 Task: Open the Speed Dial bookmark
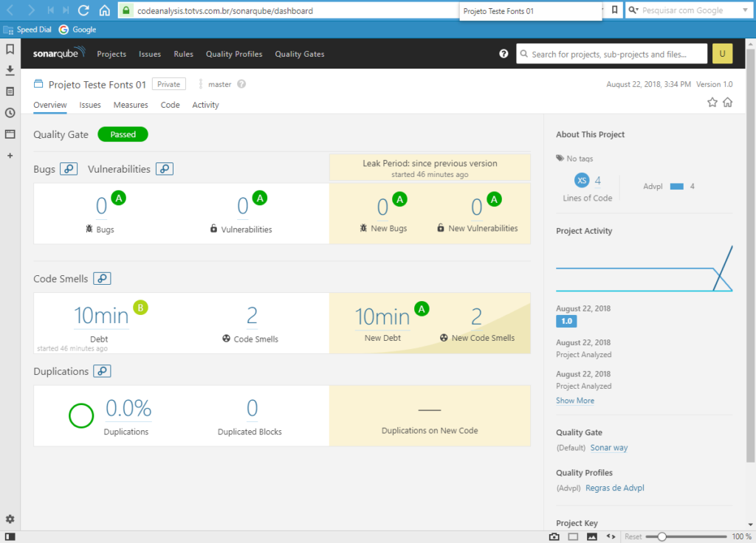point(27,30)
